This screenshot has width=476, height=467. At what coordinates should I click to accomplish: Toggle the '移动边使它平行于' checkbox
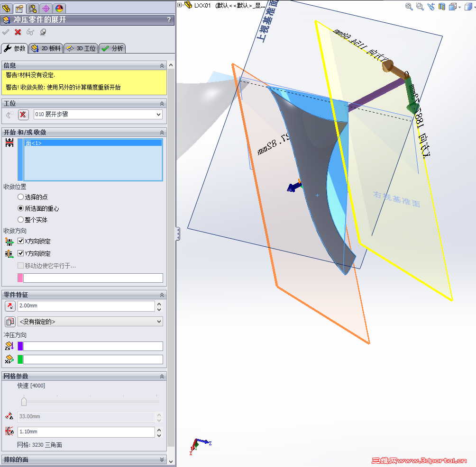coord(21,266)
